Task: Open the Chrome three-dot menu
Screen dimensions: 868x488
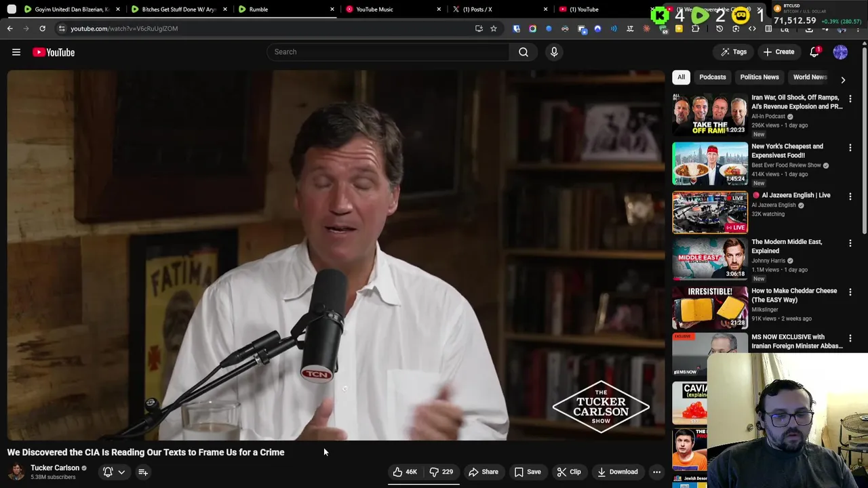Action: pos(859,28)
